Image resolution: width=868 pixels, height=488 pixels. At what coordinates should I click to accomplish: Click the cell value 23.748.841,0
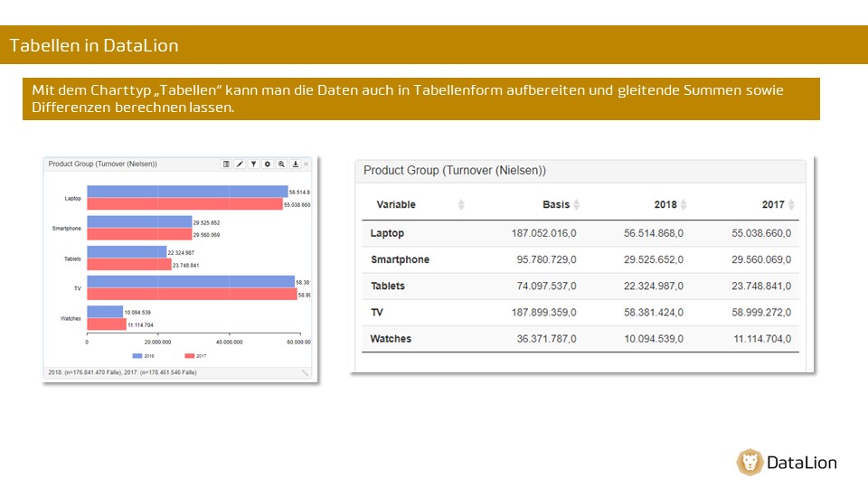[x=761, y=286]
